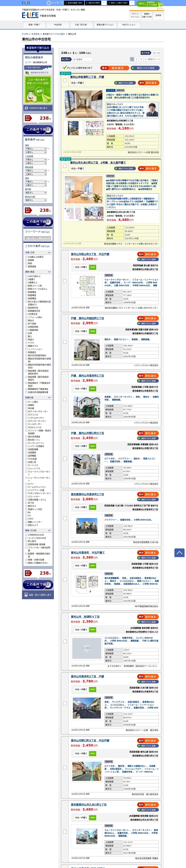186x868 pixels.
Task: Focus the フリーワード search input field
Action: (38, 238)
